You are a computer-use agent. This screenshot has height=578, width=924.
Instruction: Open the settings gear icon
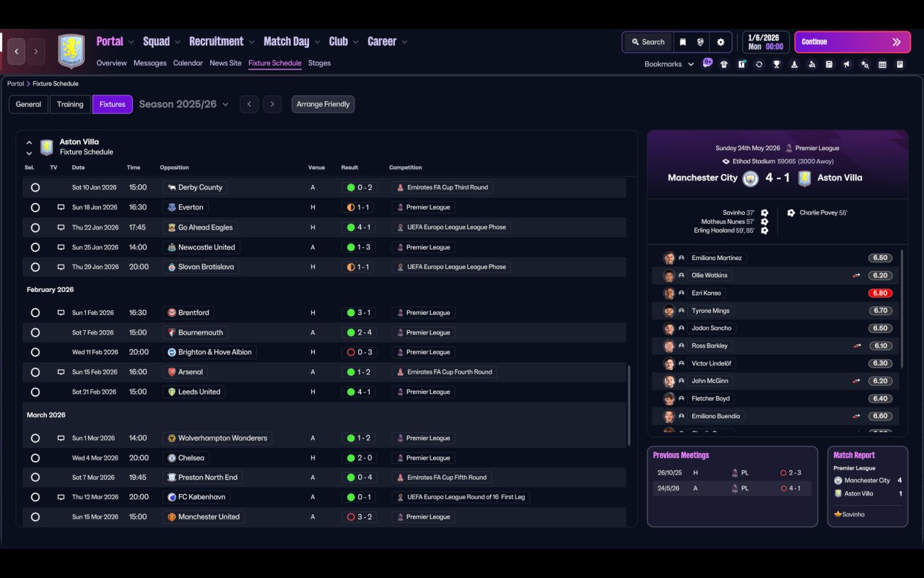pos(720,42)
